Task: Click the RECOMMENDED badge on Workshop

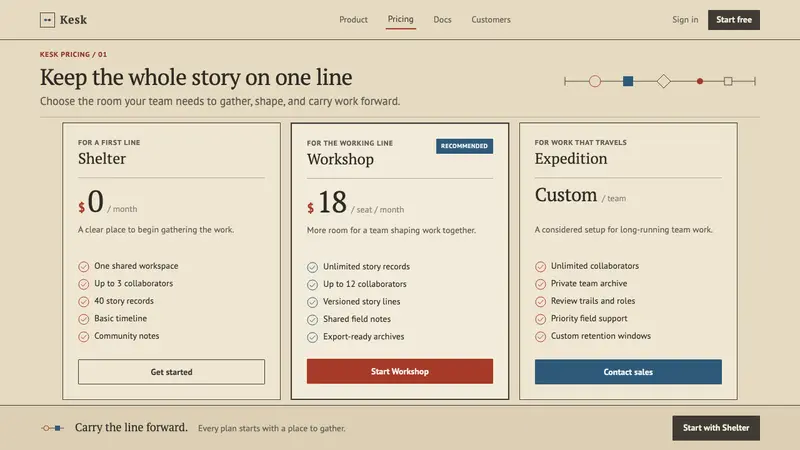Action: pyautogui.click(x=464, y=146)
